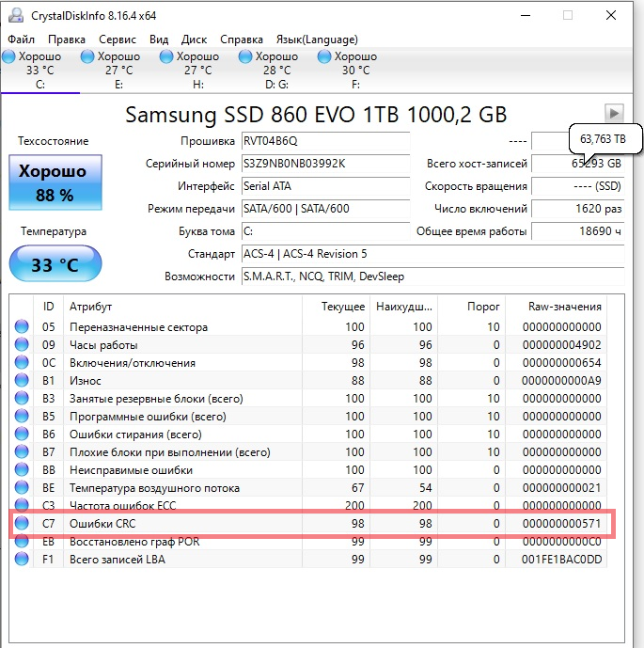Click the status orb of row 05

tap(22, 326)
